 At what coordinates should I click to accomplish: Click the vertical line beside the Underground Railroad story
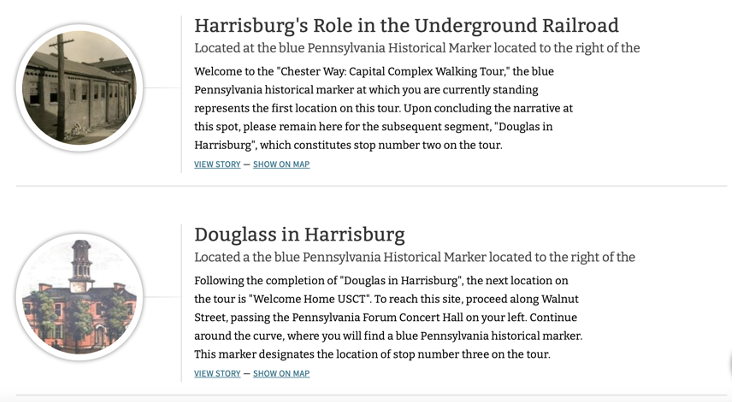[181, 95]
